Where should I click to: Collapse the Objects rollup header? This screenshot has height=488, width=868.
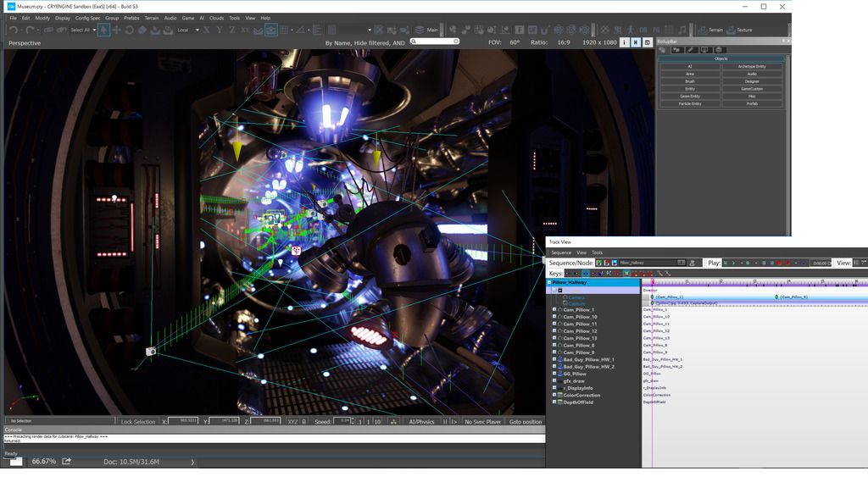tap(721, 58)
